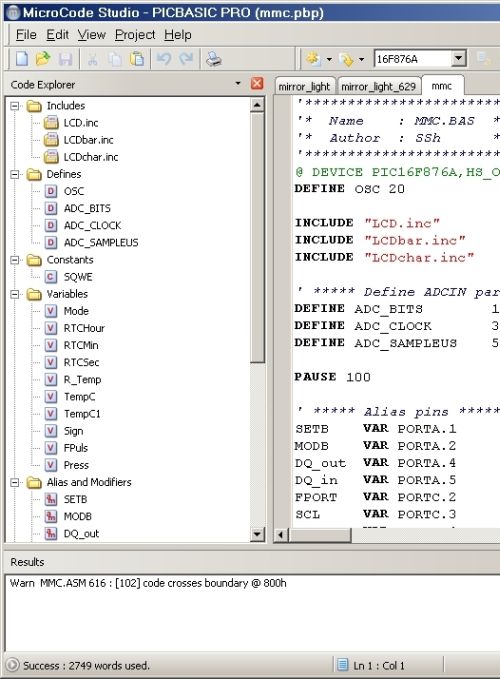The image size is (500, 679).
Task: Select the TempC variable
Action: point(79,397)
